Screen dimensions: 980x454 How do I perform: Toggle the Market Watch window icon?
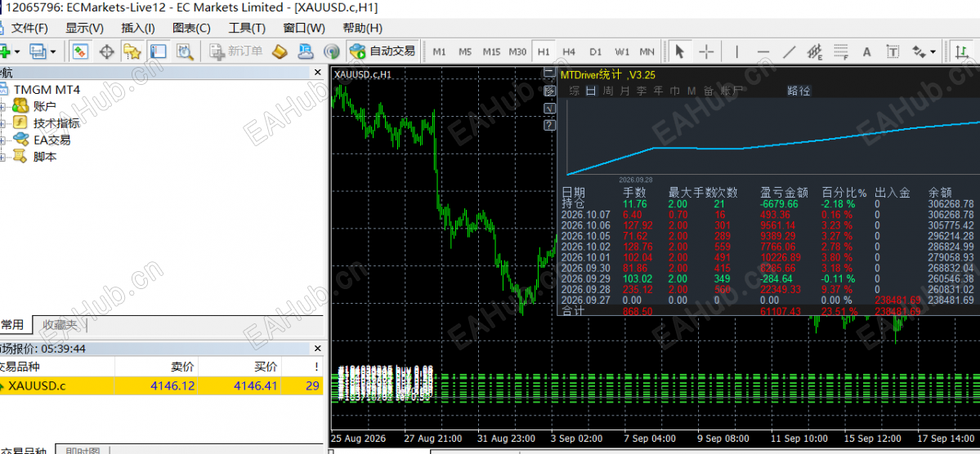pyautogui.click(x=80, y=51)
